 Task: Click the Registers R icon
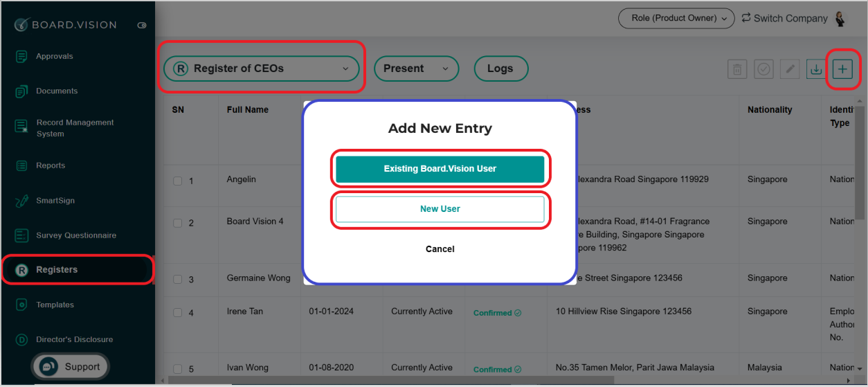point(21,270)
